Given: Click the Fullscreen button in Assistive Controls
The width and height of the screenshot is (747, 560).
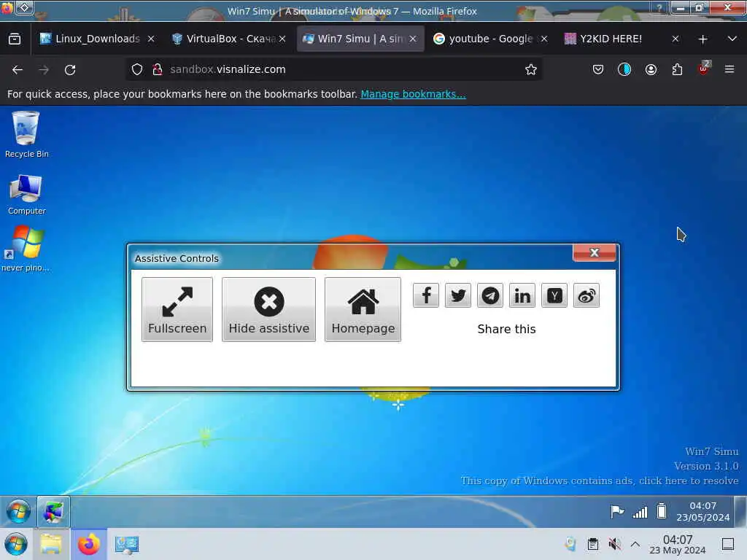Looking at the screenshot, I should click(x=177, y=309).
